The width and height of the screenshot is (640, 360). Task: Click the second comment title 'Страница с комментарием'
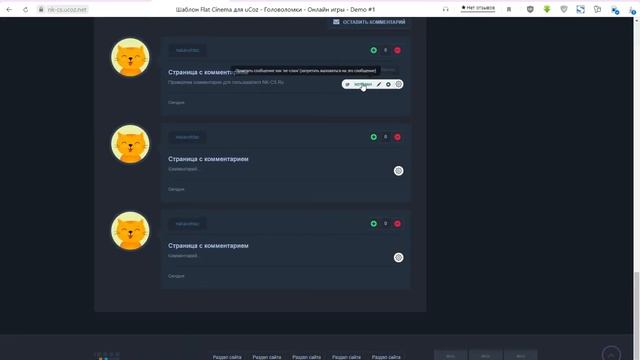click(x=208, y=159)
